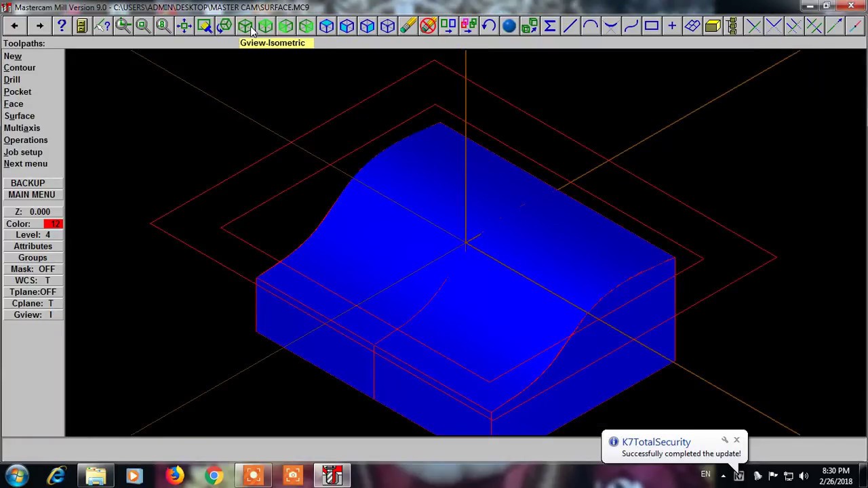868x488 pixels.
Task: Select the Create Line tool icon
Action: 570,26
